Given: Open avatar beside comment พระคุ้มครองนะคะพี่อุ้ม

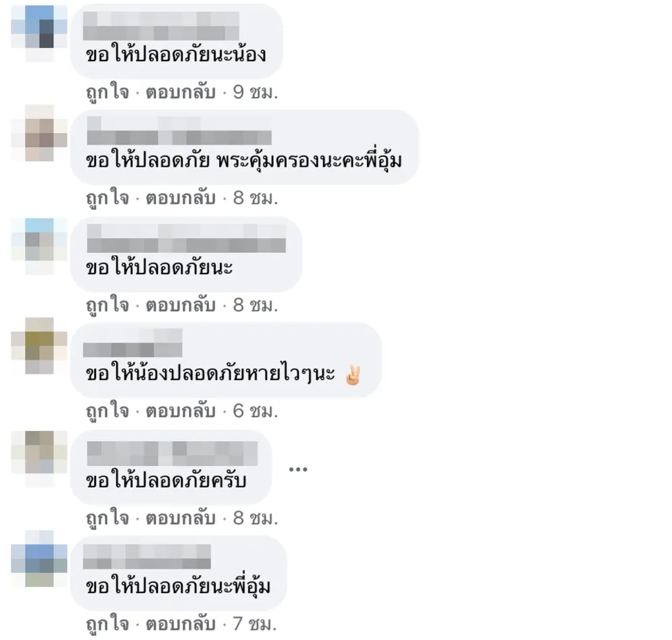Looking at the screenshot, I should pos(39,133).
